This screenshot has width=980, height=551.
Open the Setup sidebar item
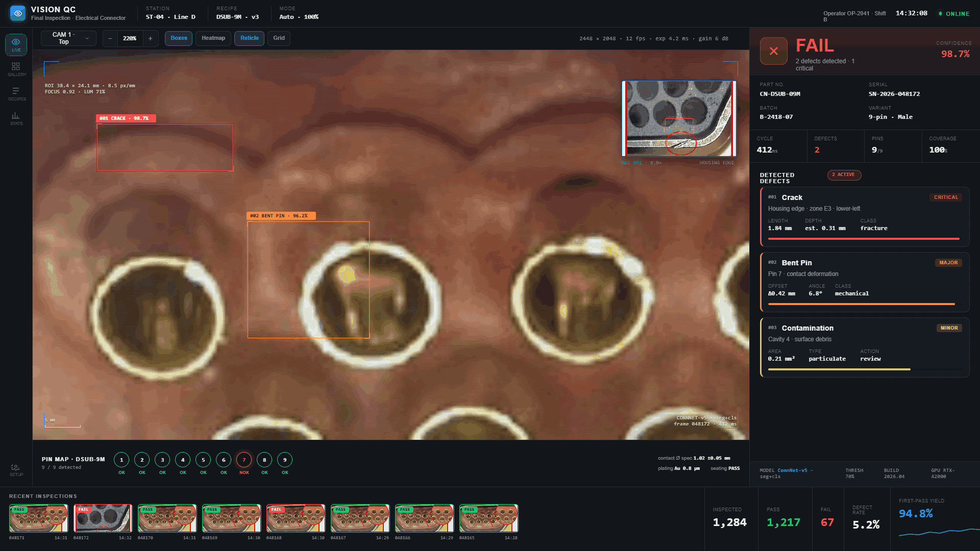click(x=16, y=470)
